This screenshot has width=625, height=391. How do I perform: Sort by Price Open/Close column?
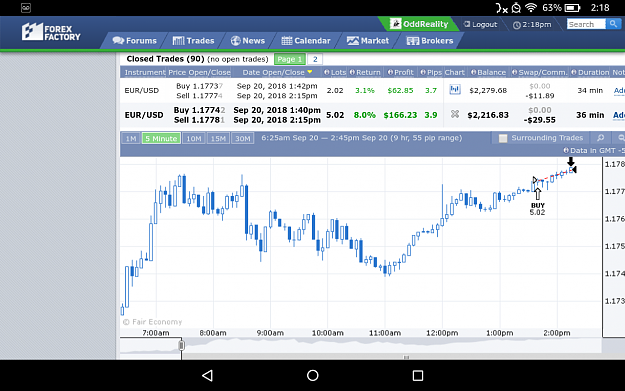click(199, 72)
